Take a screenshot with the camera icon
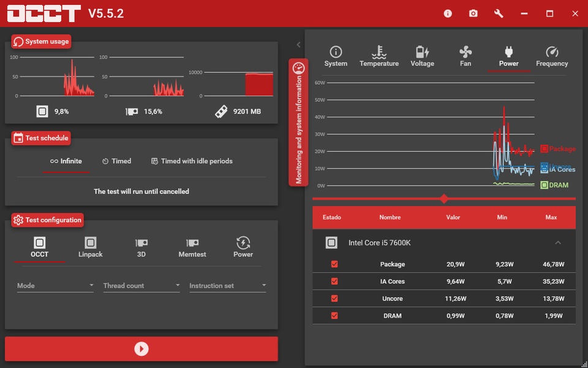The image size is (588, 368). tap(473, 13)
